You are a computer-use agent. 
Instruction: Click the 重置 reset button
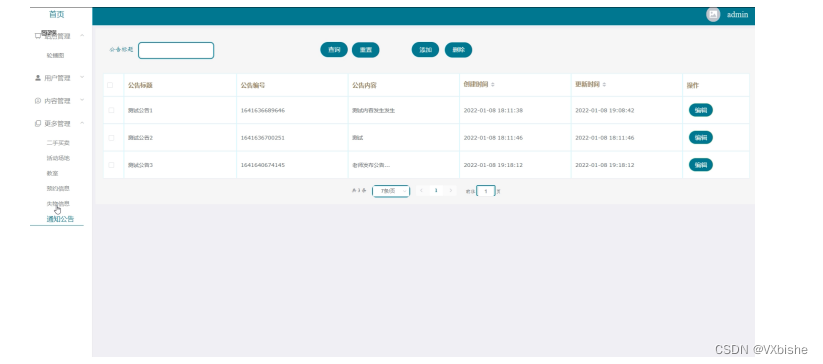365,50
